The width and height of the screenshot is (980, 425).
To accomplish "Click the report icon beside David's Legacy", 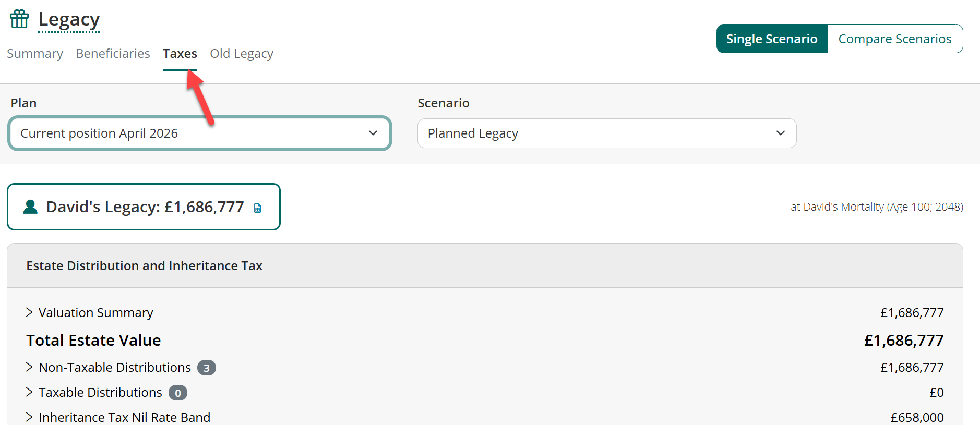I will (257, 208).
